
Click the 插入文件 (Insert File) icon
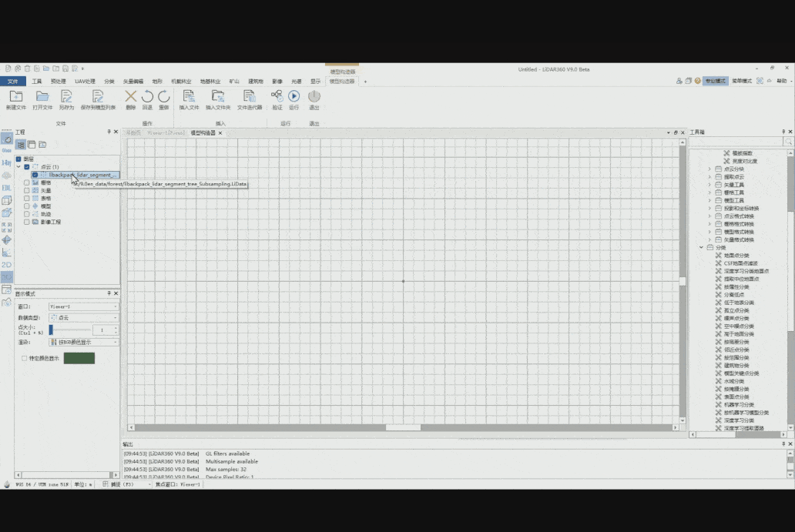[x=189, y=97]
